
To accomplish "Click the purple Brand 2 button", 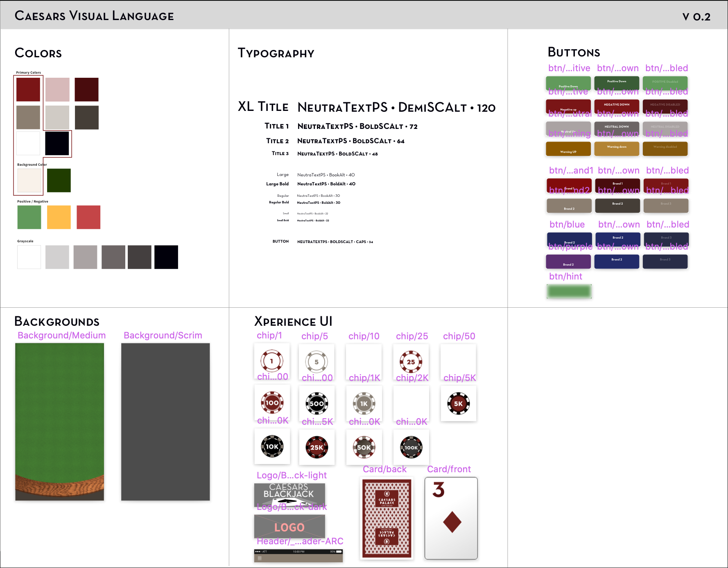I will pyautogui.click(x=568, y=261).
